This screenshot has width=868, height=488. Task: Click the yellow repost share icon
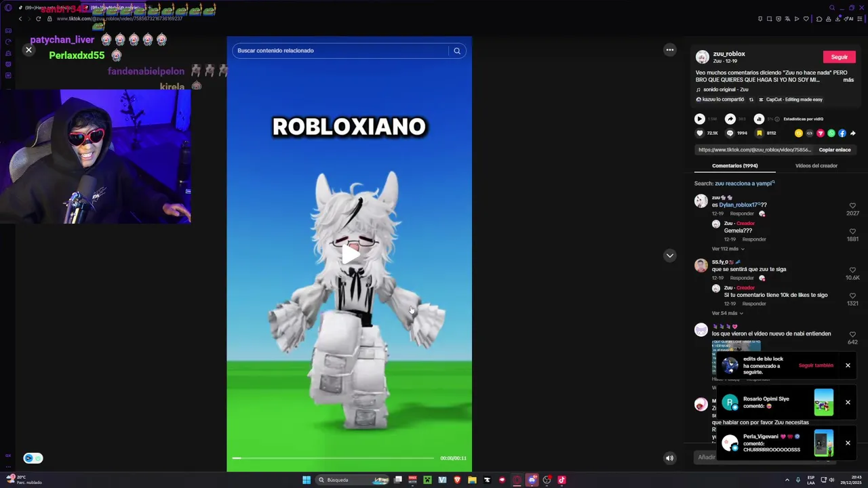coord(799,134)
